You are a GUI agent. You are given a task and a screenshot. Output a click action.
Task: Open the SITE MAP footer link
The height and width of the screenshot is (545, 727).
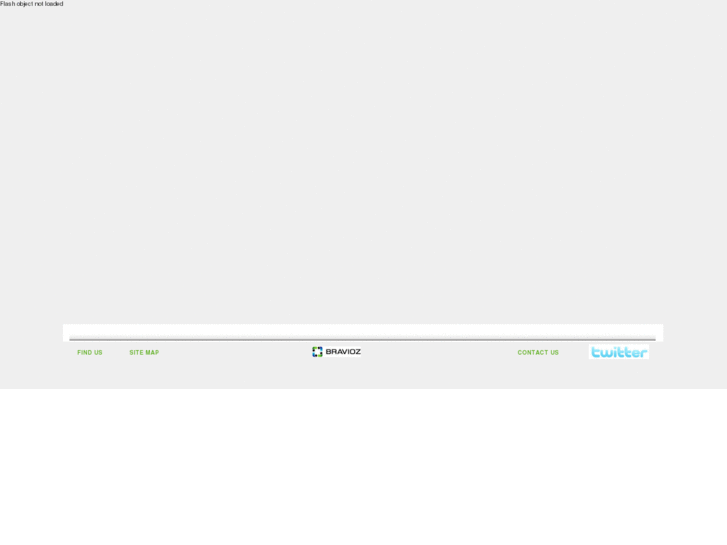pyautogui.click(x=144, y=353)
